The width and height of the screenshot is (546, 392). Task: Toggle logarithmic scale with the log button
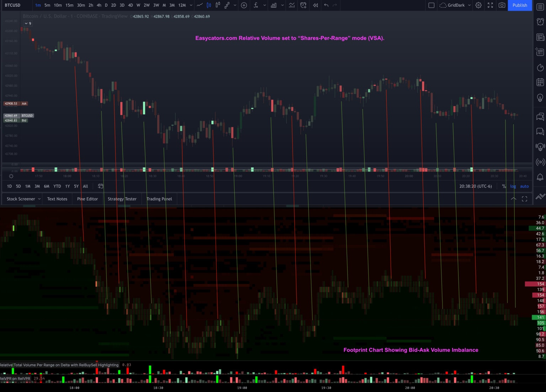513,186
